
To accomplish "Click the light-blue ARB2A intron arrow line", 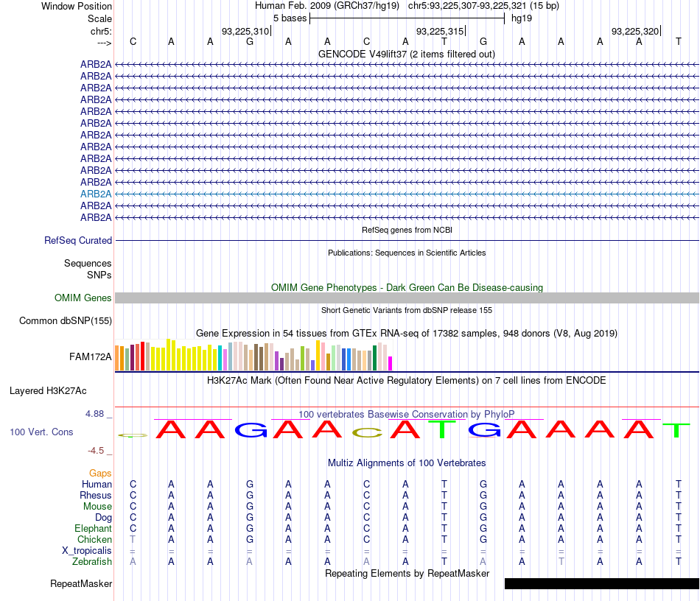I will [x=407, y=194].
